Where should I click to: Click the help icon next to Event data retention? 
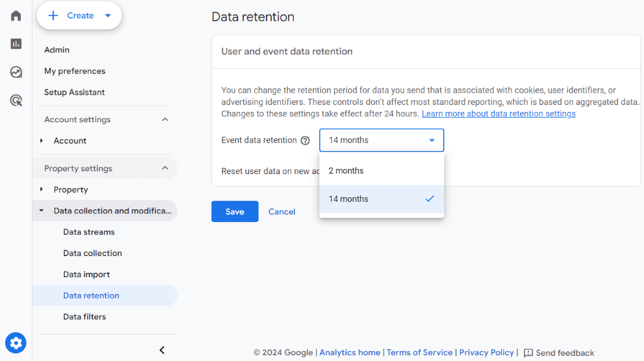(305, 140)
